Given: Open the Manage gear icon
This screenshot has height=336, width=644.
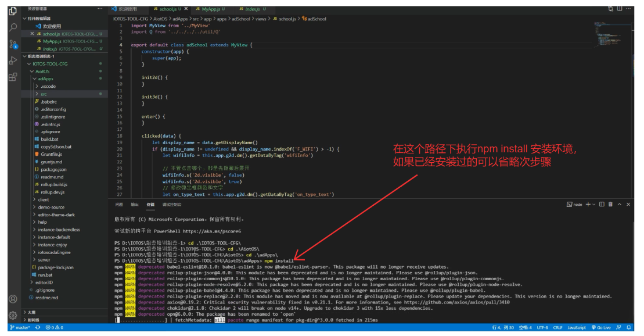Looking at the screenshot, I should pyautogui.click(x=13, y=315).
